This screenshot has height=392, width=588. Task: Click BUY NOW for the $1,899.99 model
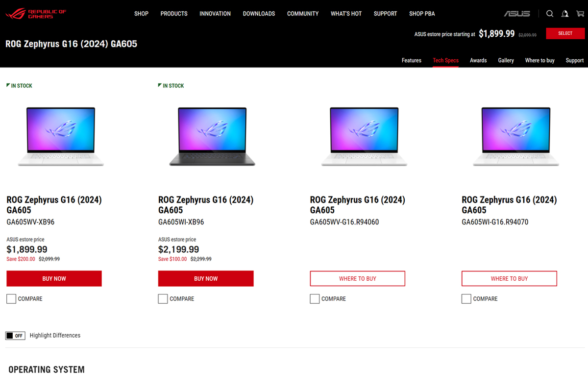click(x=54, y=278)
